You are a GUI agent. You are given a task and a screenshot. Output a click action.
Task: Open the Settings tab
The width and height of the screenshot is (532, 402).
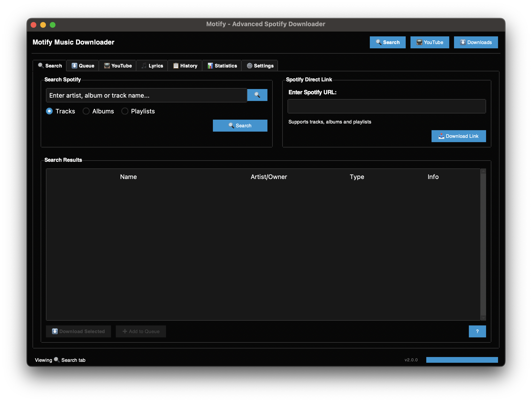click(x=260, y=66)
